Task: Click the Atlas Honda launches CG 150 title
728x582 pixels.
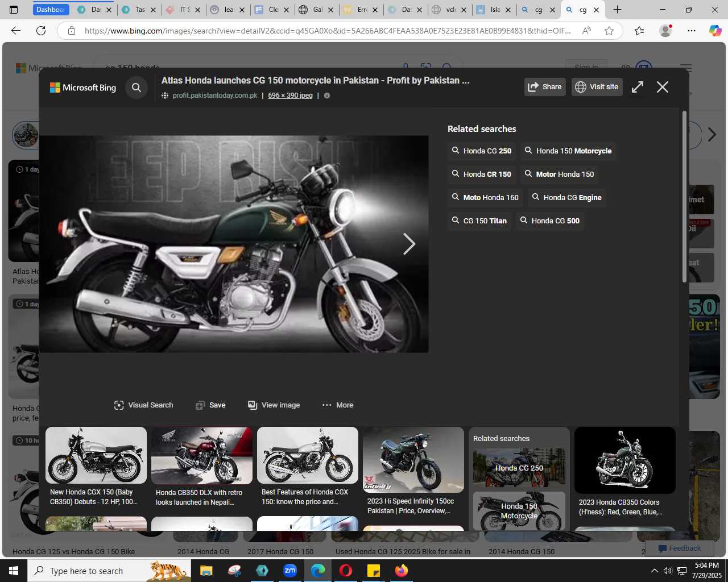Action: coord(316,80)
